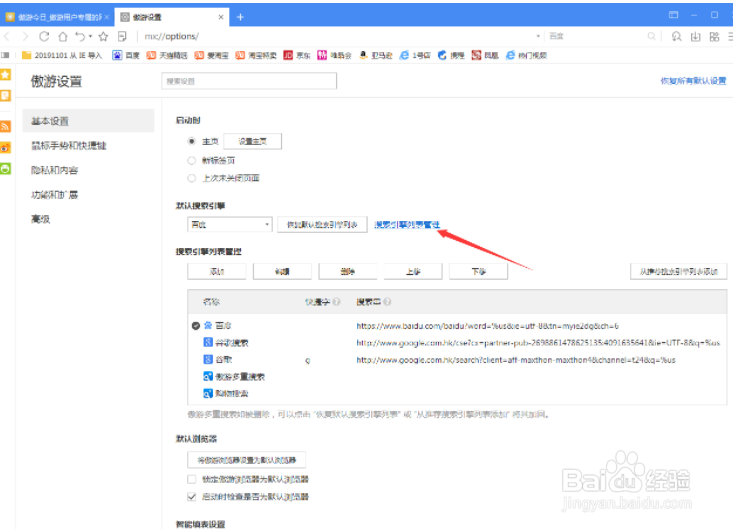The image size is (733, 529).
Task: Select the 上次未关闭页面 startup radio button
Action: [191, 178]
